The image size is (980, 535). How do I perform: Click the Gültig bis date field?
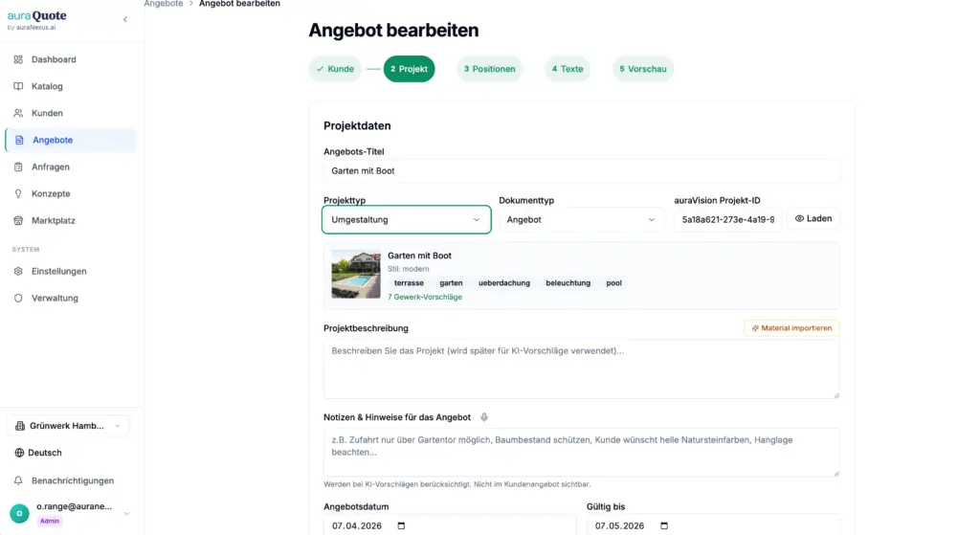712,525
